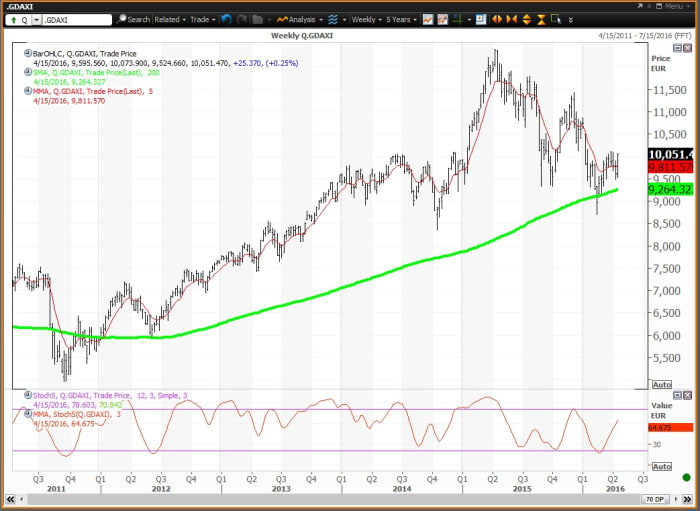The width and height of the screenshot is (700, 511).
Task: Click the horizontal compress arrows icon
Action: 513,19
